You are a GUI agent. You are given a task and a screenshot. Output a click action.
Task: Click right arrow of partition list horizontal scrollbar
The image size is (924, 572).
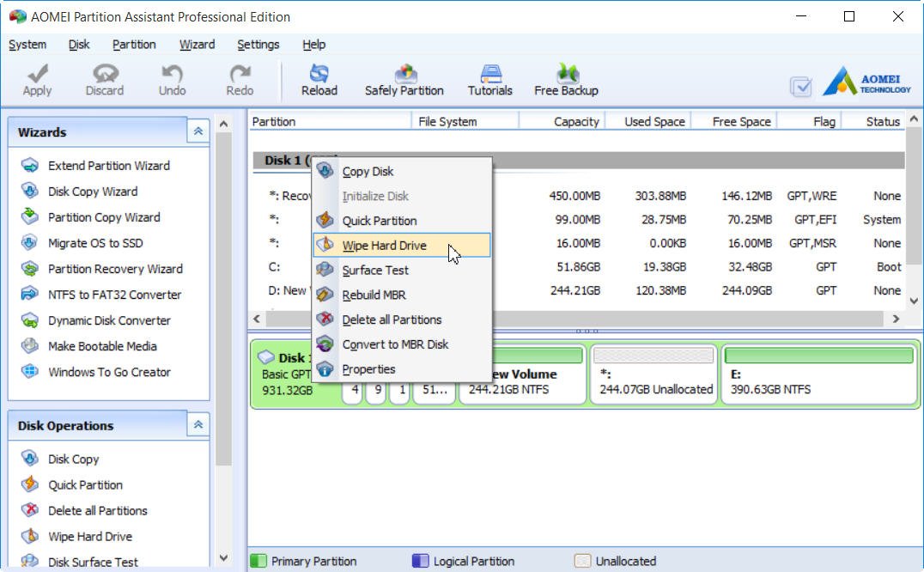click(896, 319)
